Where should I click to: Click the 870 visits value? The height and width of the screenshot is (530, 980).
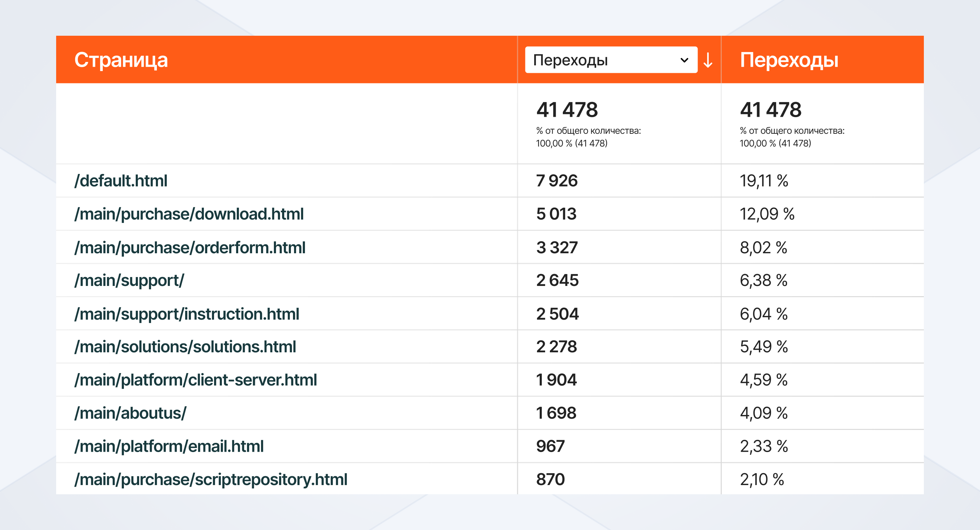pyautogui.click(x=550, y=479)
